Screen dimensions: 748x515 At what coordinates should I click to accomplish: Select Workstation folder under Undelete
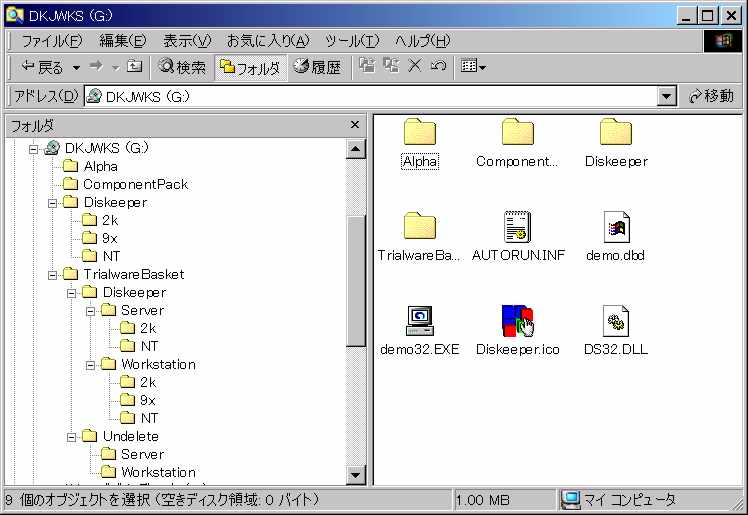pos(158,472)
